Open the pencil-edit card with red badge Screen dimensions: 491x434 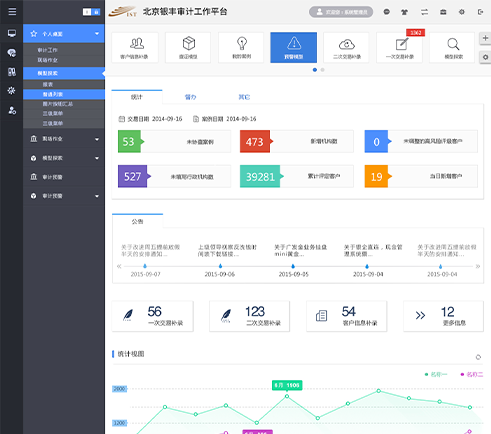click(399, 47)
